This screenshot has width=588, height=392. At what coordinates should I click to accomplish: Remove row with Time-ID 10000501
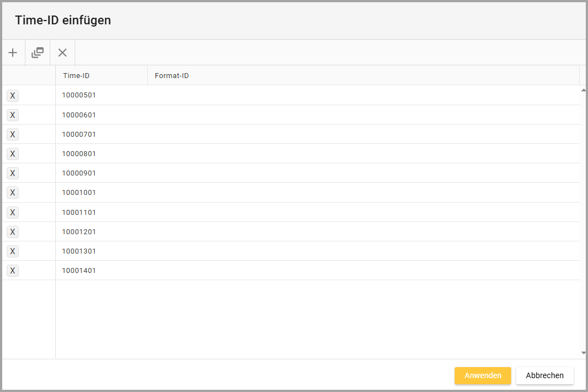click(12, 96)
